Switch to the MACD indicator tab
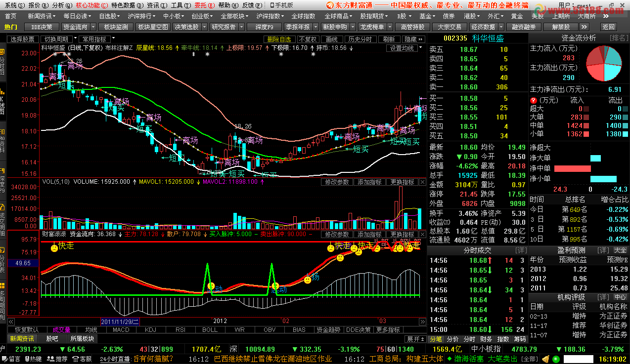Viewport: 630px width, 364px height. tap(121, 329)
